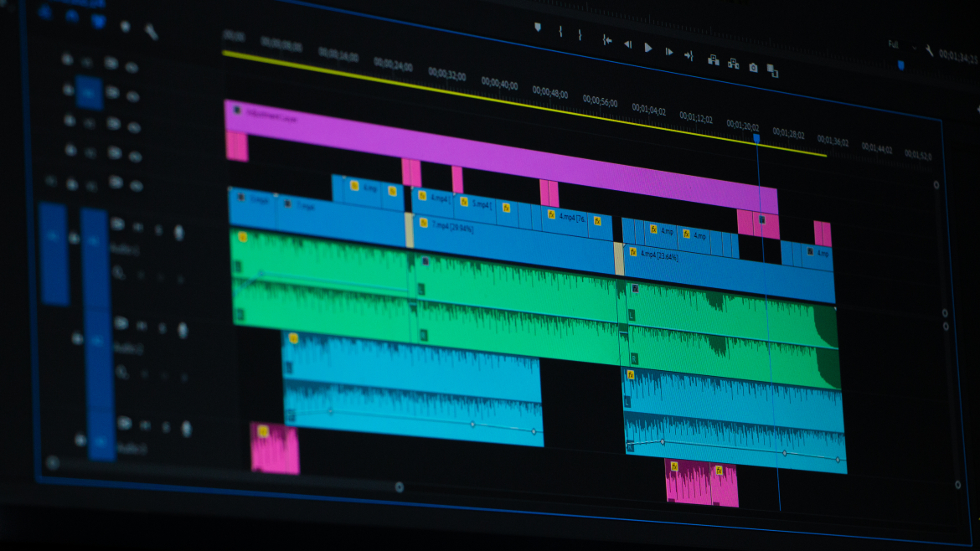The image size is (980, 551).
Task: Click the Comparison View icon
Action: tap(772, 71)
